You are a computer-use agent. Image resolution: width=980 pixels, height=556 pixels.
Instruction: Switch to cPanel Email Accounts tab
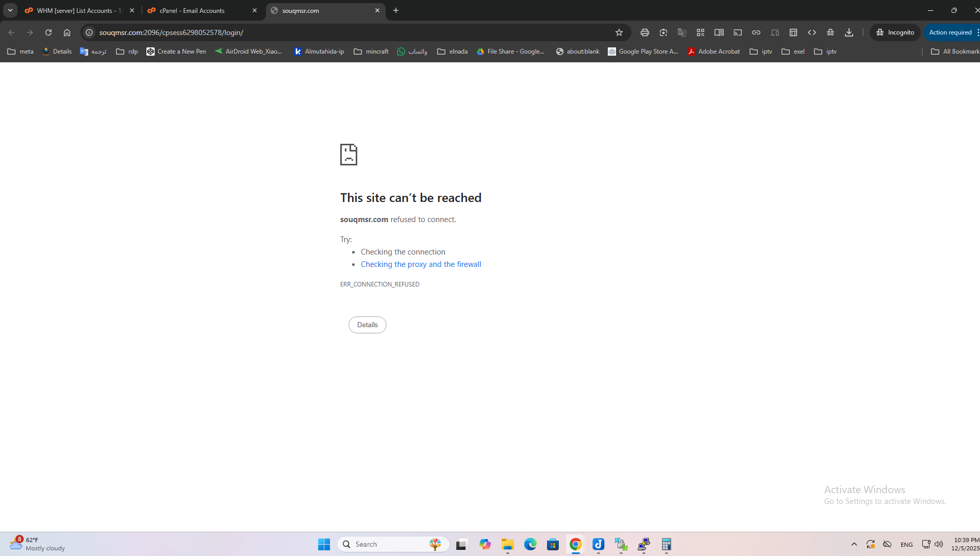pyautogui.click(x=201, y=10)
